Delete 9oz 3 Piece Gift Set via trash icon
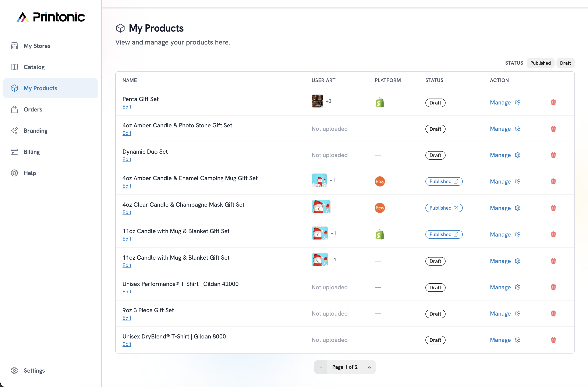This screenshot has width=588, height=387. click(553, 313)
